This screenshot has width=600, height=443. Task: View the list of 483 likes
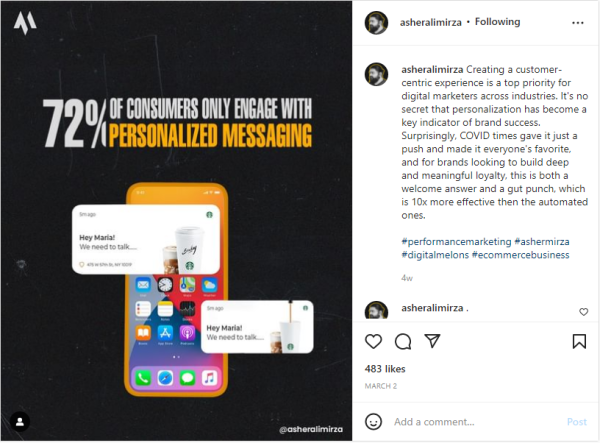coord(385,369)
